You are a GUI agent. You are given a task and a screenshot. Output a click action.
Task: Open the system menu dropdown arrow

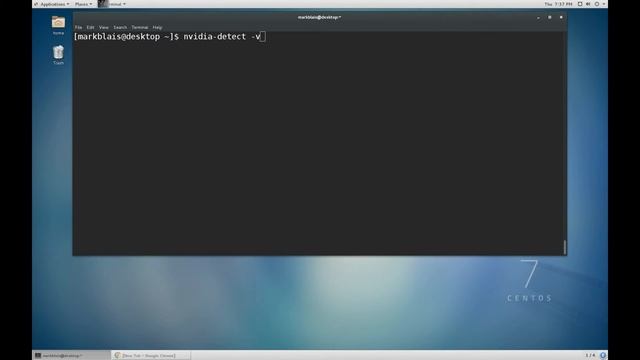tap(604, 4)
